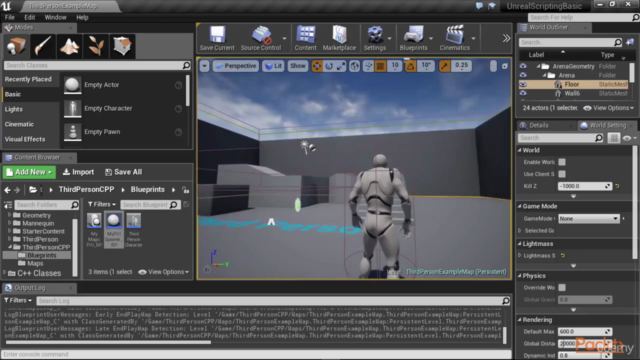The height and width of the screenshot is (360, 640).
Task: Select the Place mode icon
Action: [x=16, y=46]
